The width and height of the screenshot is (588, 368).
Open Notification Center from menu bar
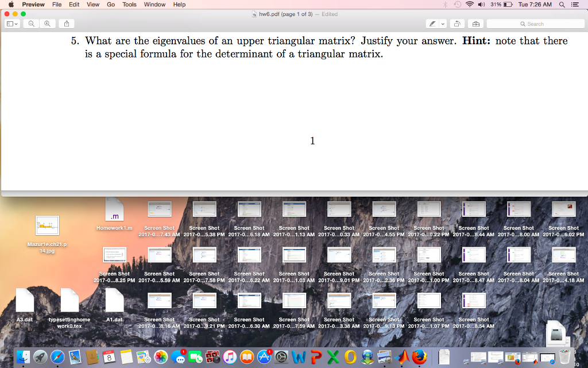click(575, 5)
